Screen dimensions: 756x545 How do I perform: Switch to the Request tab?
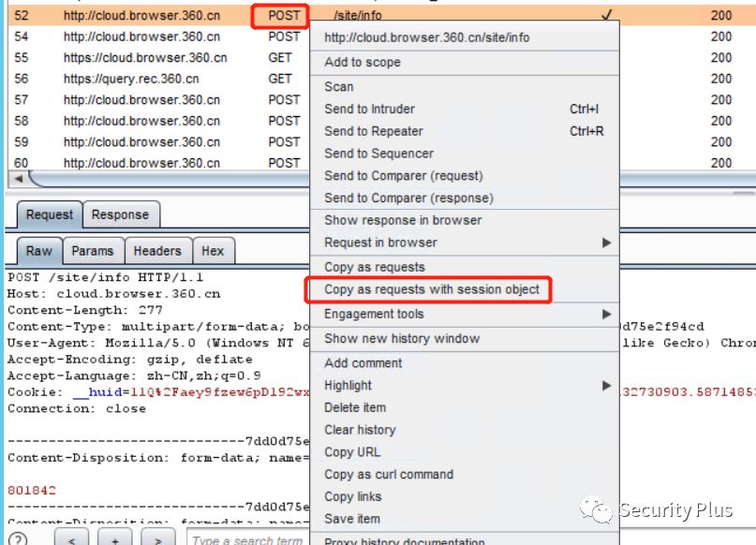click(50, 215)
